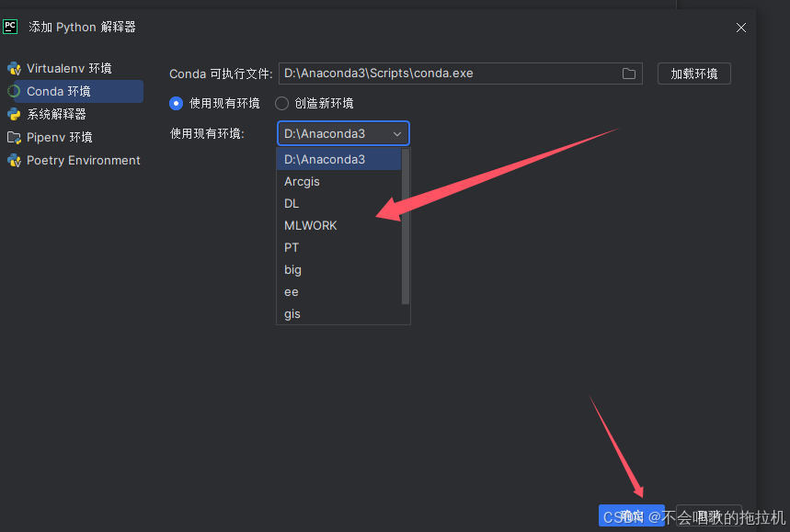790x532 pixels.
Task: Choose MLWORK from the environment list
Action: 338,225
